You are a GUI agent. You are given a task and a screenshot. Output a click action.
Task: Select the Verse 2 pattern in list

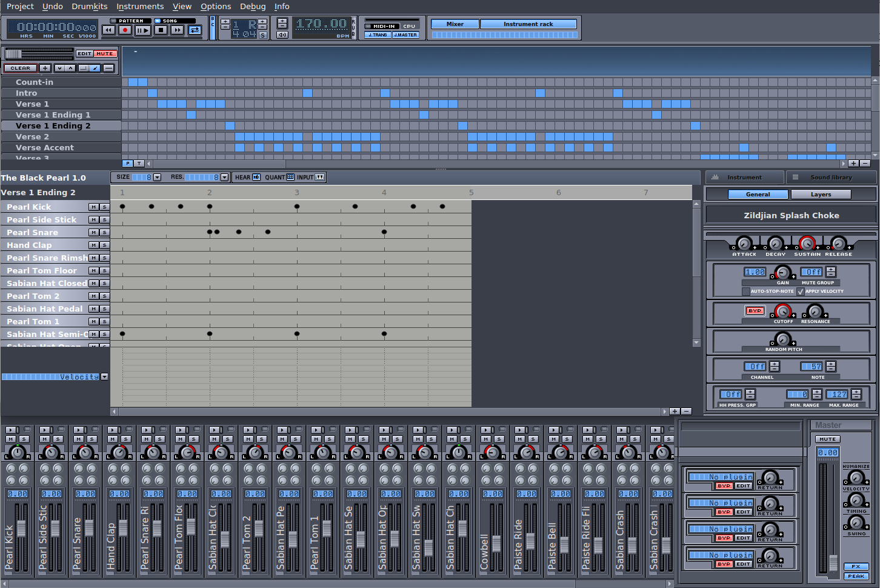tap(61, 136)
